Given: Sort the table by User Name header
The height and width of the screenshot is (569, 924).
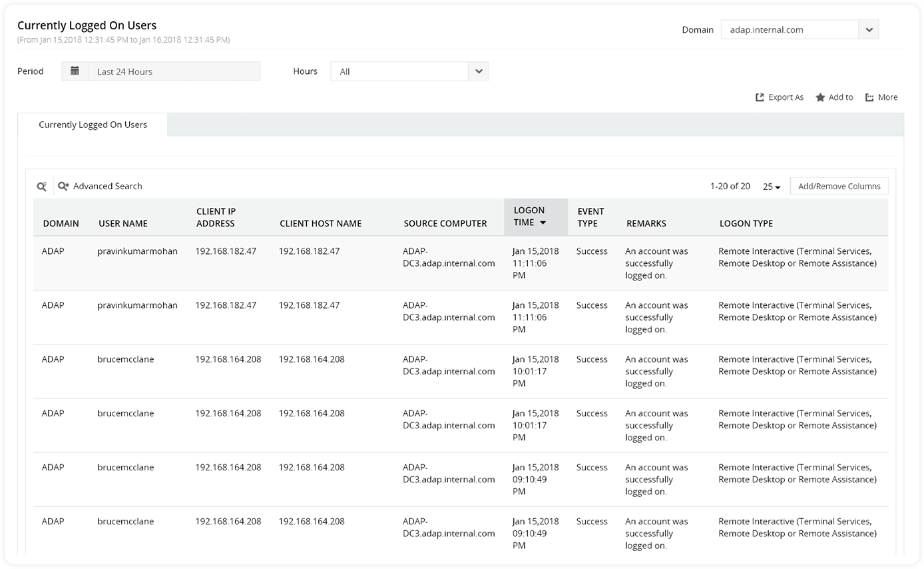Looking at the screenshot, I should 122,223.
